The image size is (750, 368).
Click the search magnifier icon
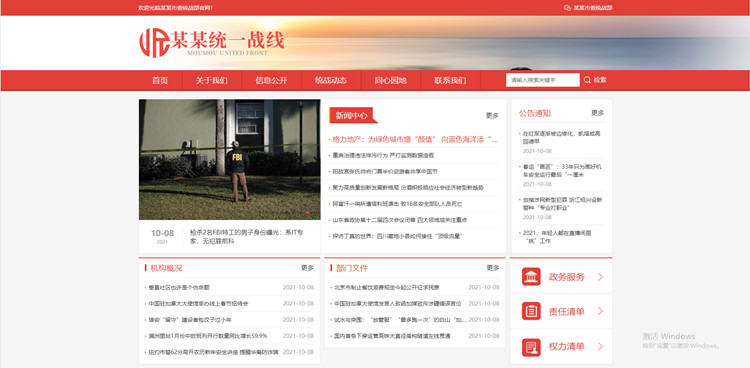pos(587,80)
